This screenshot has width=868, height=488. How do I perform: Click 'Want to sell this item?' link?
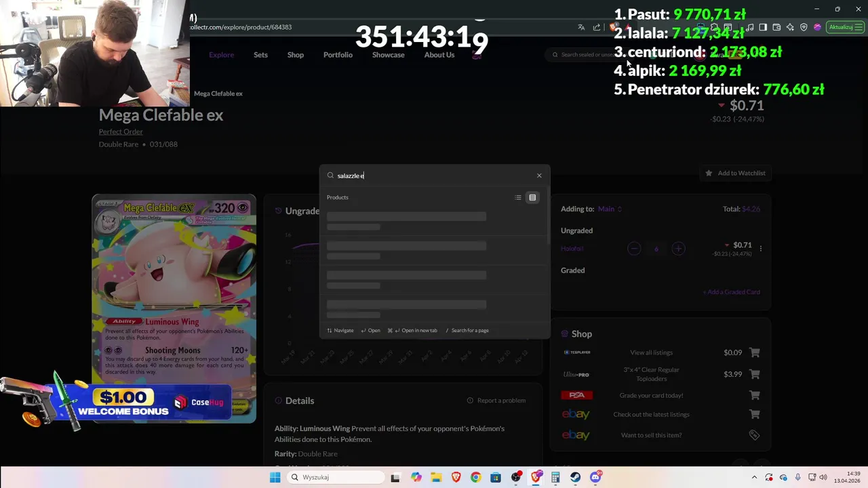[x=651, y=435]
